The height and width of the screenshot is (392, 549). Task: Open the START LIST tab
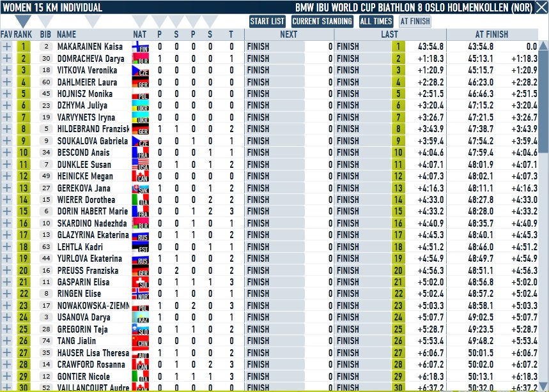[268, 21]
